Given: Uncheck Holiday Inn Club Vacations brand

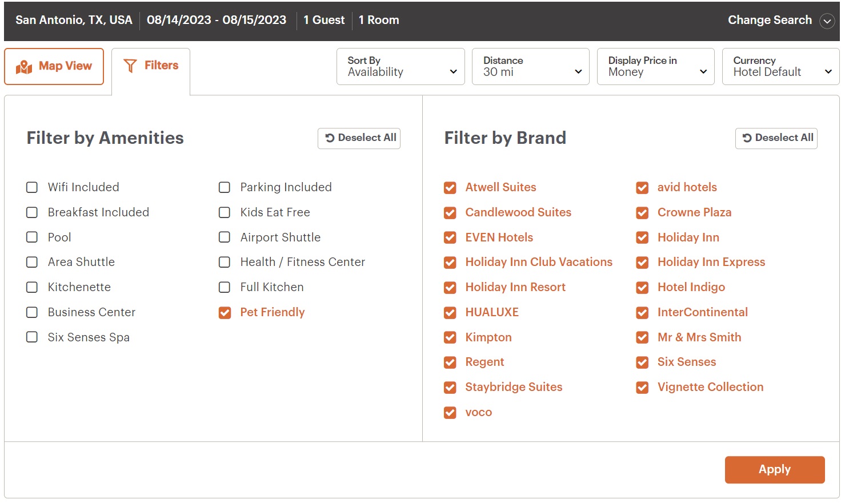Looking at the screenshot, I should click(450, 263).
